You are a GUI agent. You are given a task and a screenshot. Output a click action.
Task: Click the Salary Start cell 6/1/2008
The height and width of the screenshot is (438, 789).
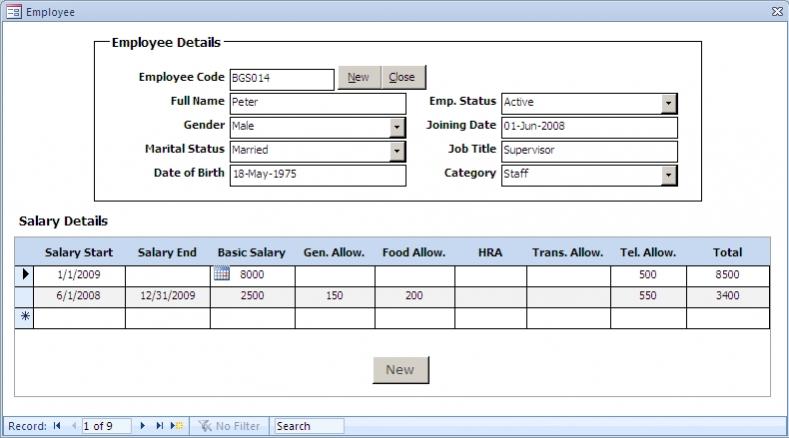tap(79, 296)
